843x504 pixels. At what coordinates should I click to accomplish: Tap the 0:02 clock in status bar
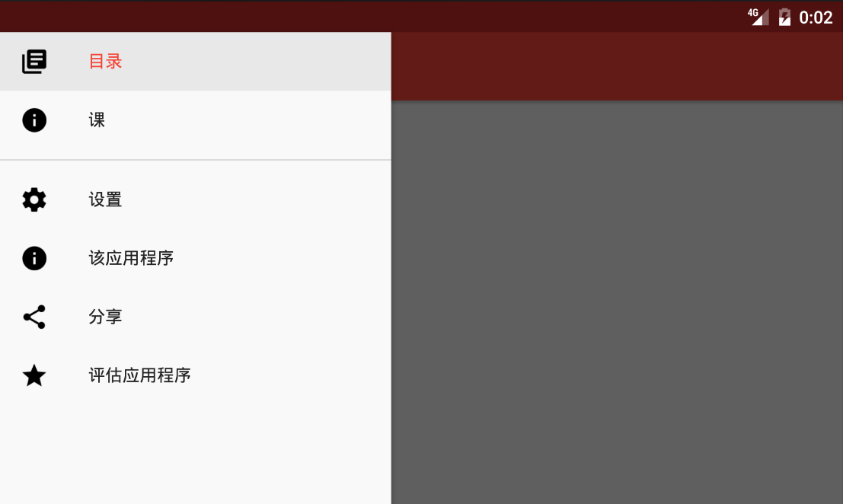pyautogui.click(x=816, y=18)
